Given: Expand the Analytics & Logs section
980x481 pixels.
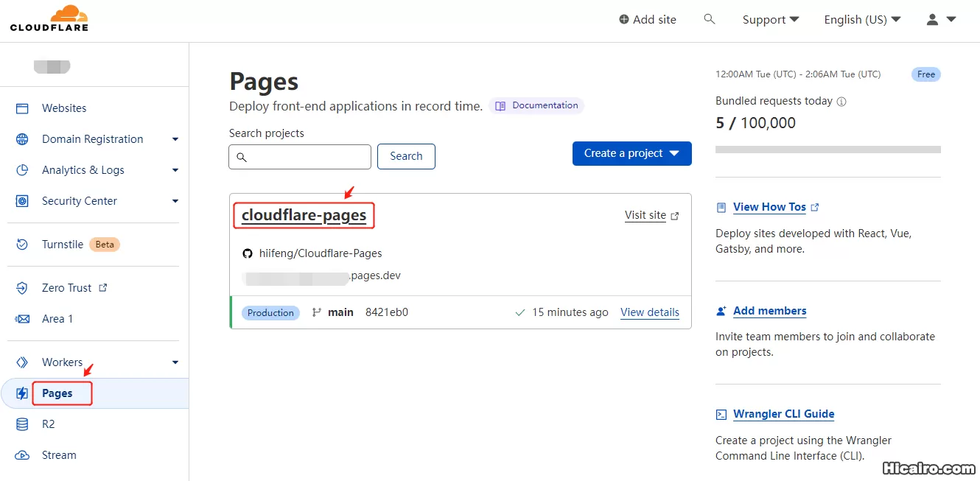Looking at the screenshot, I should tap(175, 169).
